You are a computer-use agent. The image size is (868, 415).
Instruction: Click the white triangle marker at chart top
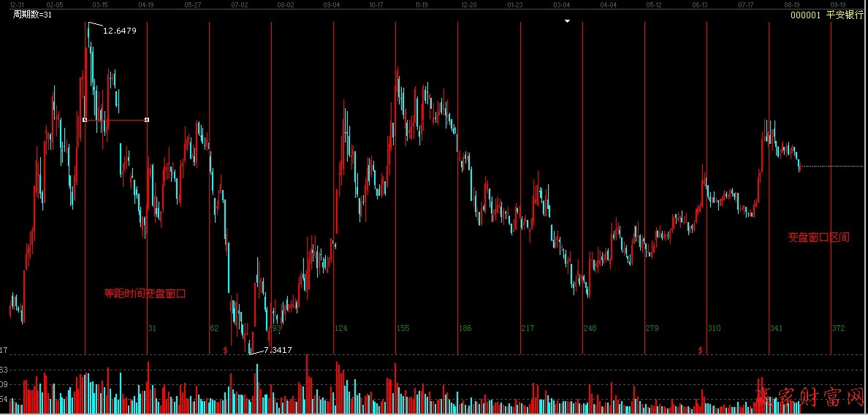567,21
